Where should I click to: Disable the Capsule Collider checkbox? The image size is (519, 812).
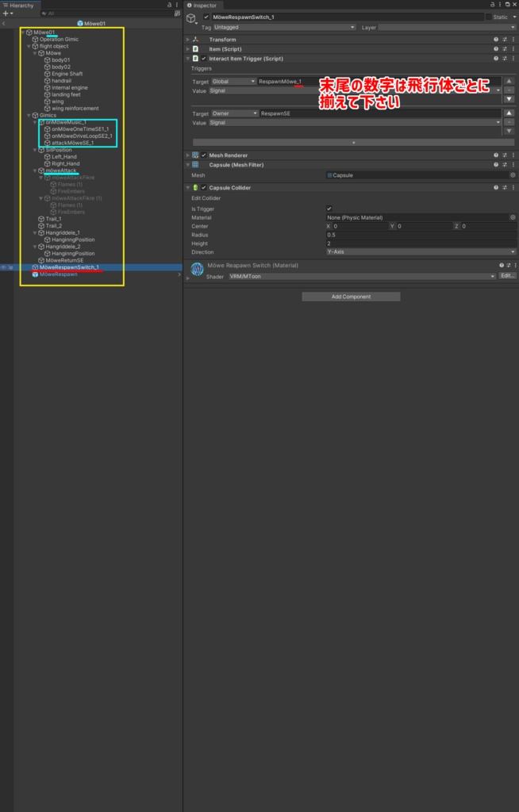click(x=204, y=187)
